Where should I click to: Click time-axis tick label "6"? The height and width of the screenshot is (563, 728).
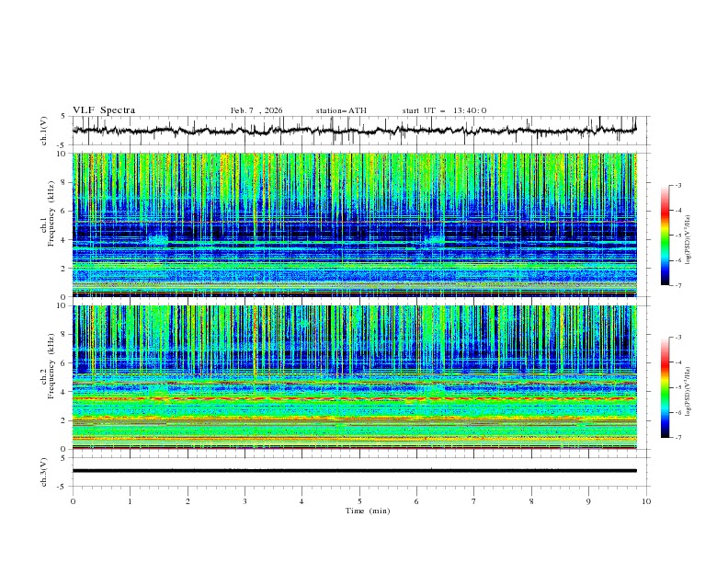point(416,501)
